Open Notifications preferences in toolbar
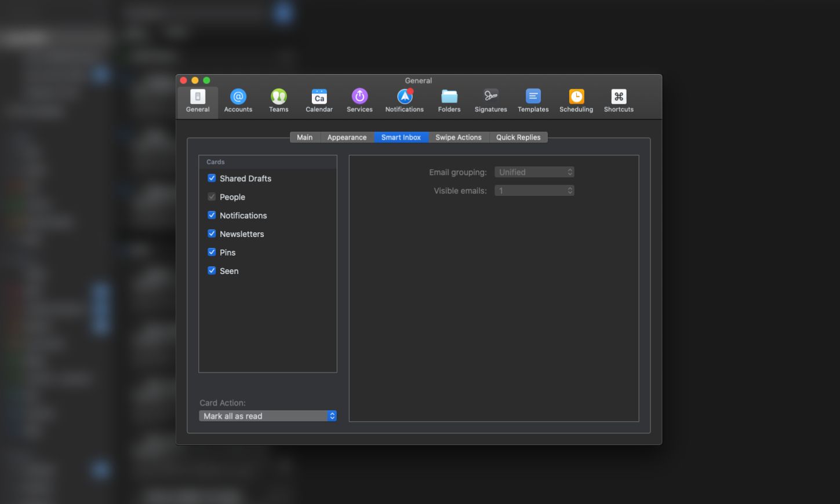The width and height of the screenshot is (840, 504). point(404,100)
